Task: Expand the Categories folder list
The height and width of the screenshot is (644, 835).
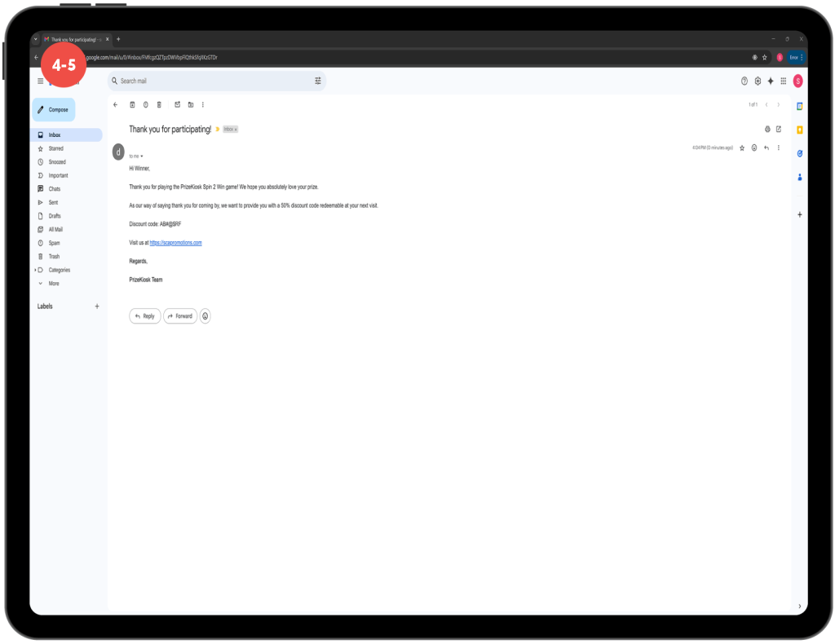Action: pyautogui.click(x=35, y=270)
